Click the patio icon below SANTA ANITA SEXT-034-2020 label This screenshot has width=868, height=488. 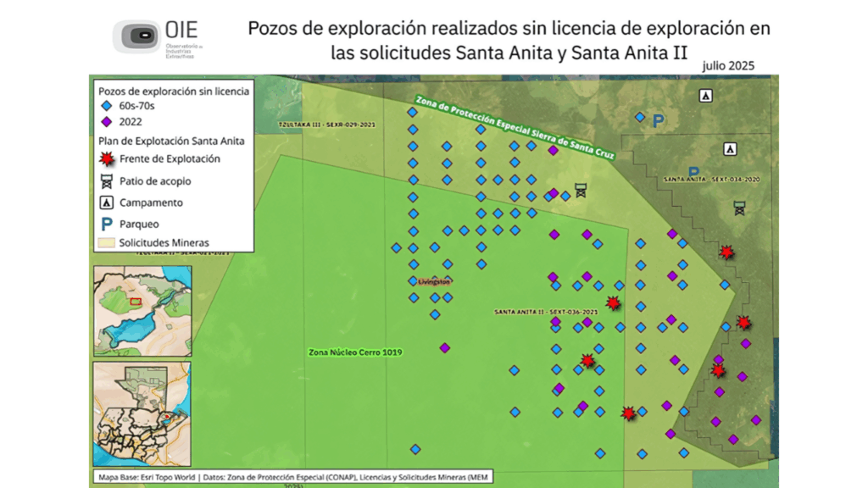coord(739,208)
